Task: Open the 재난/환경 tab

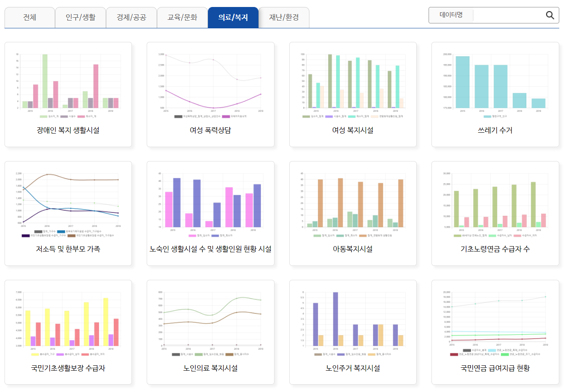Action: (x=284, y=17)
